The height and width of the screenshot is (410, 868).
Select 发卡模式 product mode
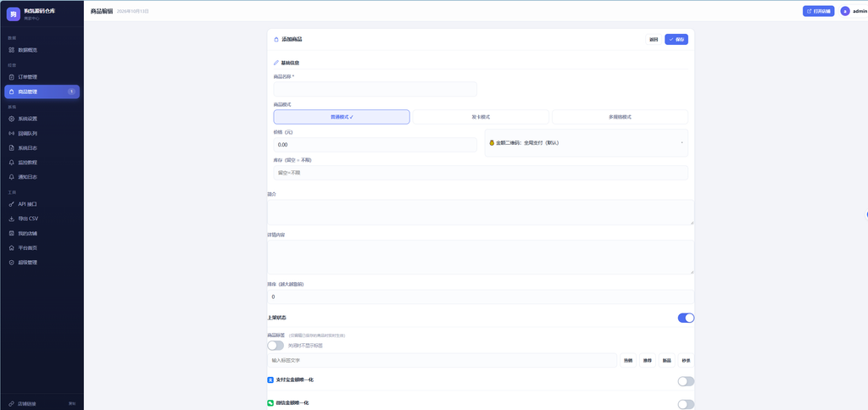[x=481, y=117]
